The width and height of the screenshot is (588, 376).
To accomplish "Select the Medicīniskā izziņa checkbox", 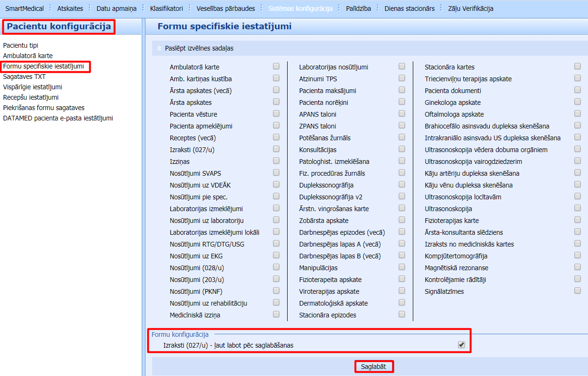I will pos(276,315).
